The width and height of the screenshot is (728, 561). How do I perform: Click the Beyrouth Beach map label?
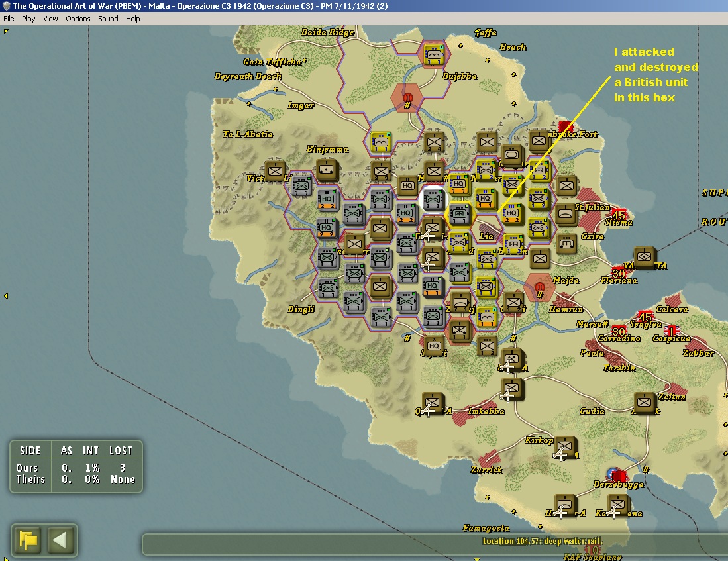pos(248,76)
